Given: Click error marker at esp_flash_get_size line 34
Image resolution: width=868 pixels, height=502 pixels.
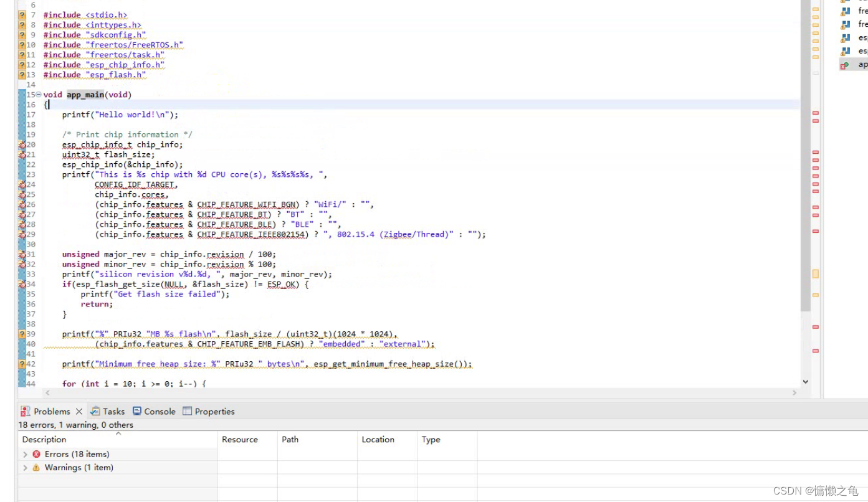Looking at the screenshot, I should [22, 284].
